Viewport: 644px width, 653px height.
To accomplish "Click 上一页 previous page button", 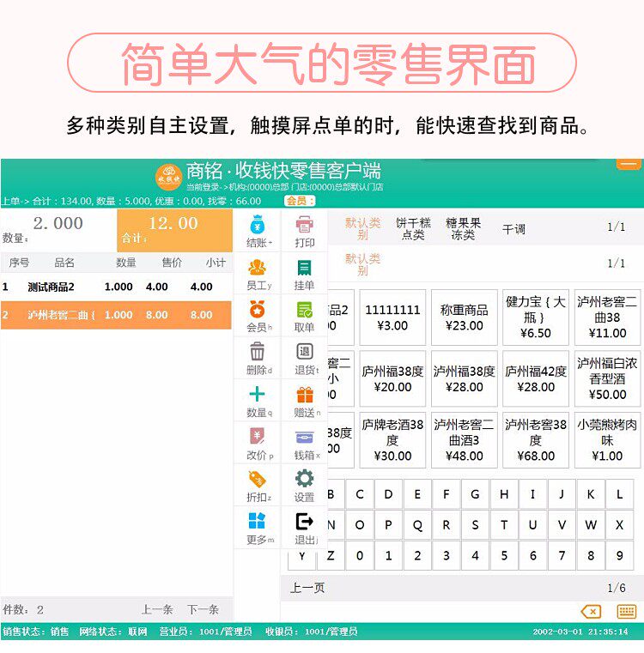I will tap(307, 588).
